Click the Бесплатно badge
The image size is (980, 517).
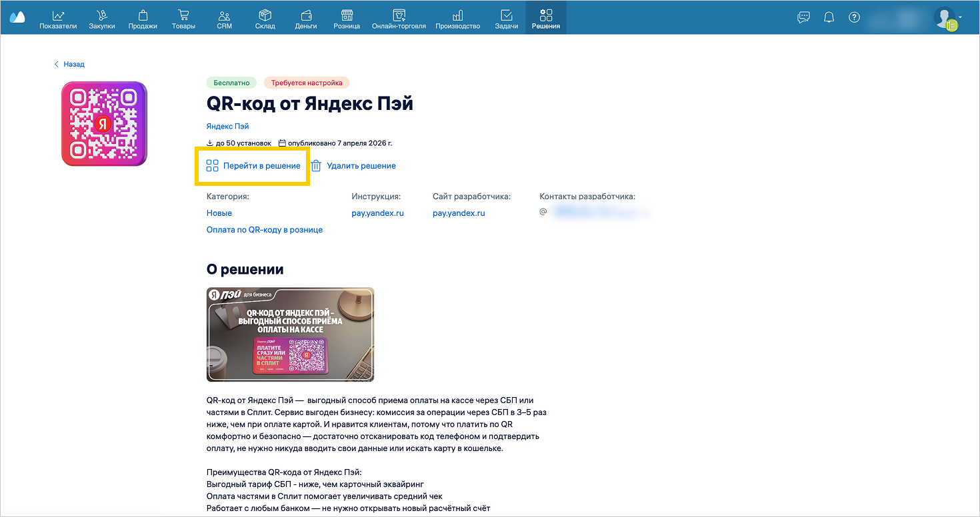click(x=231, y=83)
